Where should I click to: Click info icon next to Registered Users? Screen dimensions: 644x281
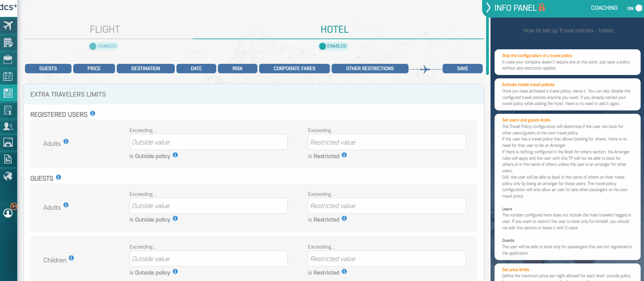click(x=92, y=113)
